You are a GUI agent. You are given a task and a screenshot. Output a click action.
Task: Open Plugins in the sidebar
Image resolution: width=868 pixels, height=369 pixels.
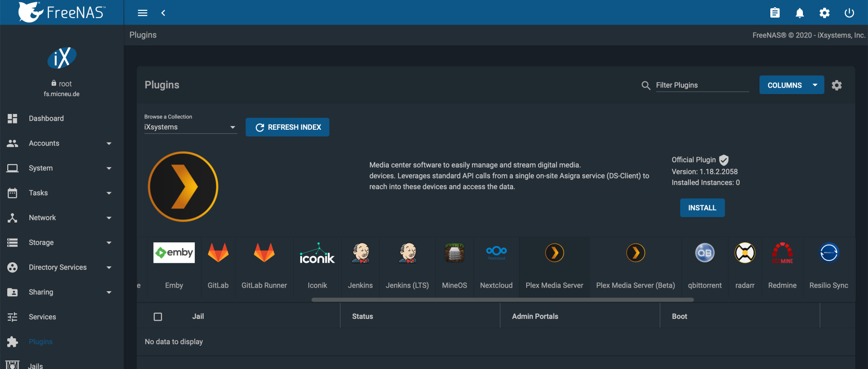pyautogui.click(x=62, y=342)
